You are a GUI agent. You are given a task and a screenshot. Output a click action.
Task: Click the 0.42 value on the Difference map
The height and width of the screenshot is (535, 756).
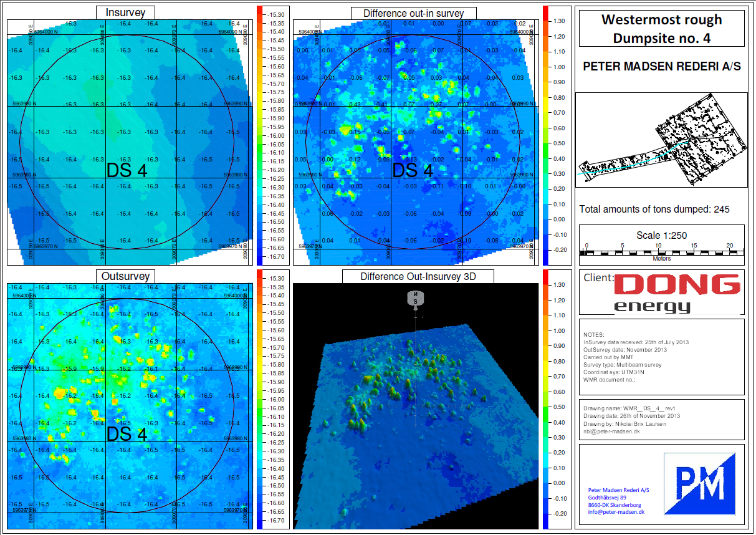(x=354, y=105)
